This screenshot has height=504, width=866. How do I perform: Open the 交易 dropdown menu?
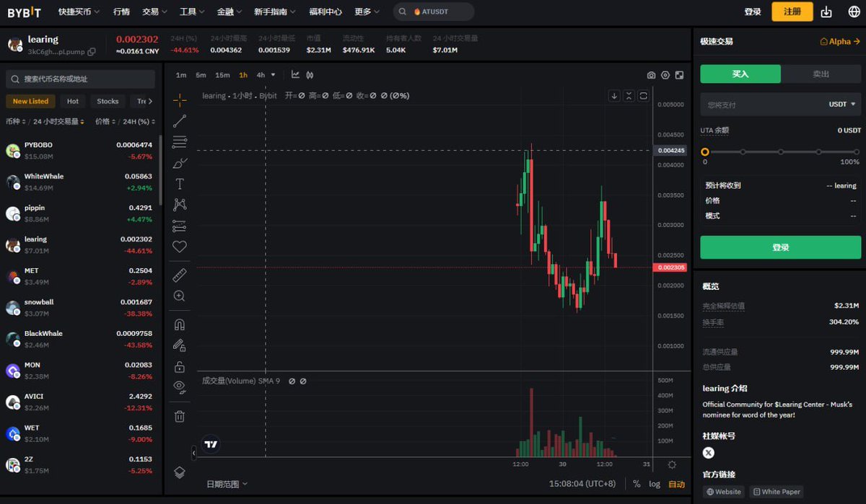point(154,12)
